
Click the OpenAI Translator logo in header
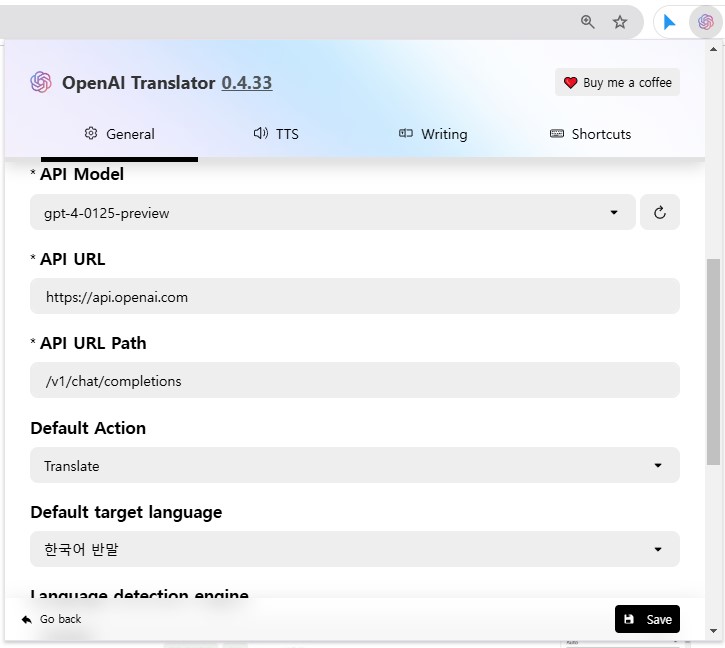(x=41, y=82)
